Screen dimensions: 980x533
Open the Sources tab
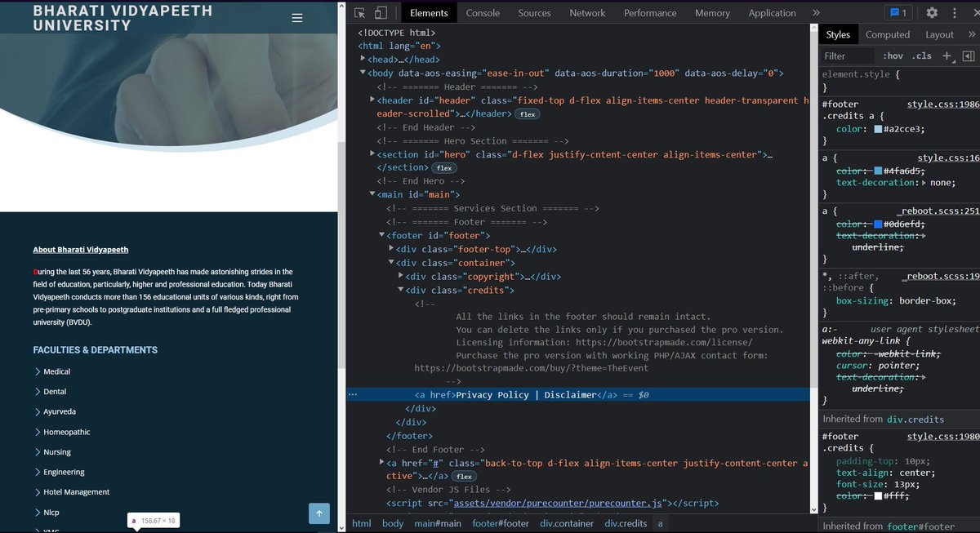pos(534,13)
